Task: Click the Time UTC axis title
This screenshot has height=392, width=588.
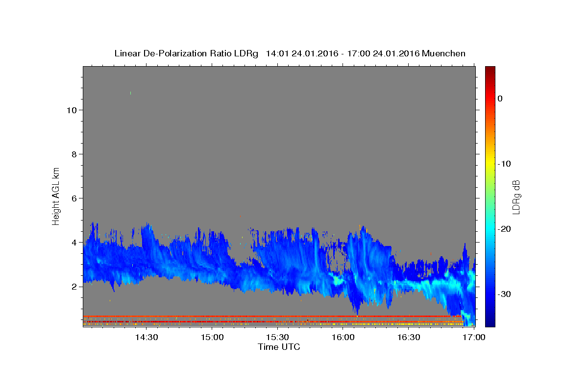Action: pos(279,347)
